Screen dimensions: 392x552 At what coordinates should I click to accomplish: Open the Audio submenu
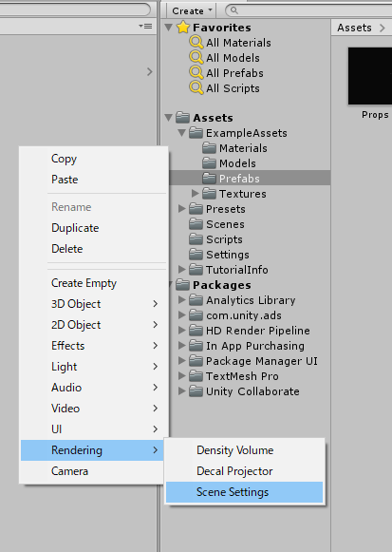pos(94,388)
